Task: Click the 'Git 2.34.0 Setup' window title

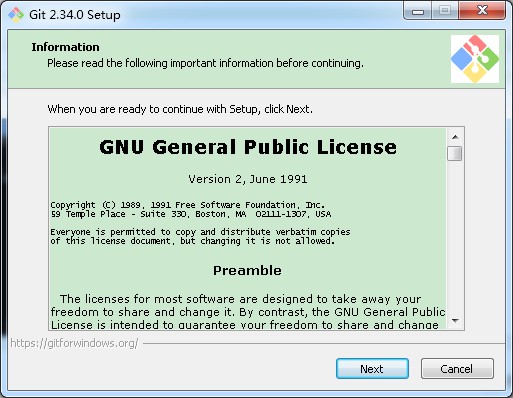Action: [x=75, y=15]
